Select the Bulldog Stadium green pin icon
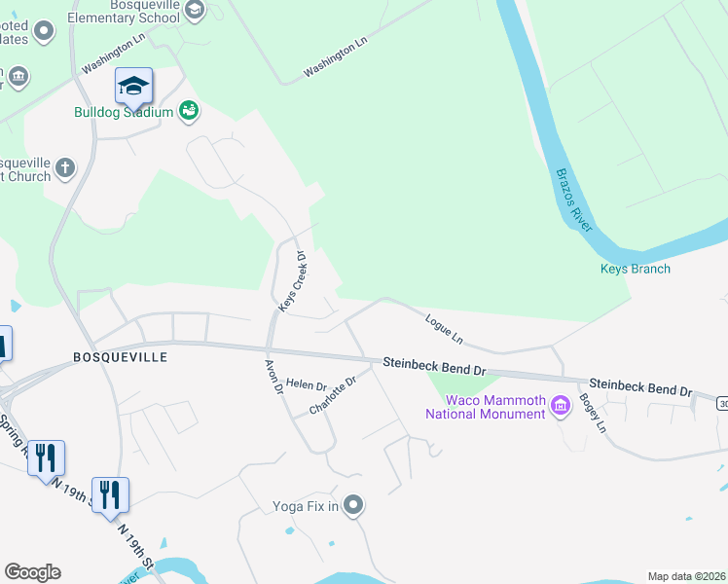This screenshot has width=728, height=584. (189, 111)
